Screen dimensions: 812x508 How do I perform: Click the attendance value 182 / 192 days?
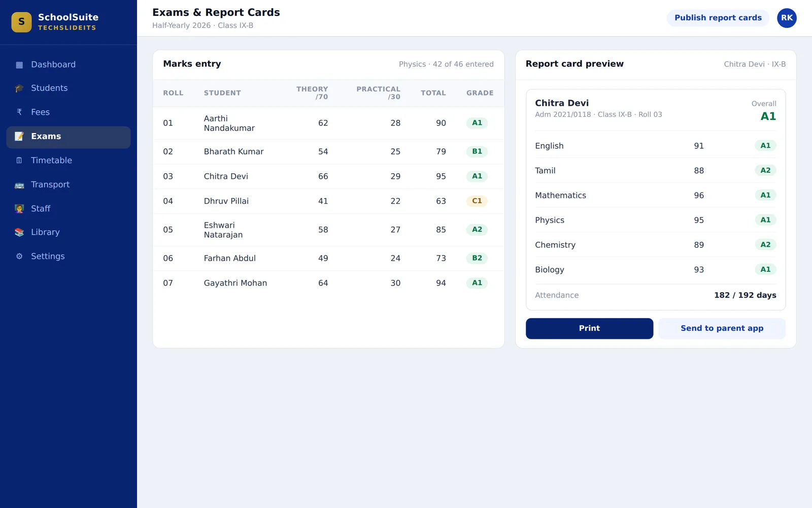point(745,295)
